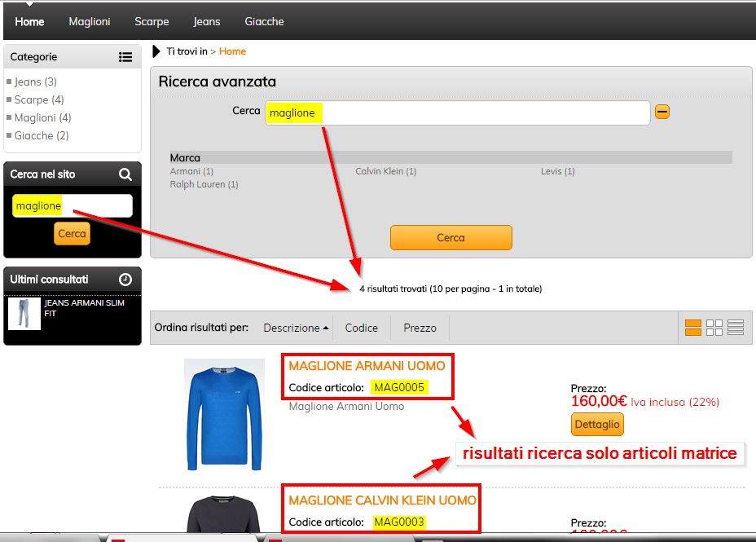Open the Maglioni menu item
The height and width of the screenshot is (542, 756).
pos(89,22)
